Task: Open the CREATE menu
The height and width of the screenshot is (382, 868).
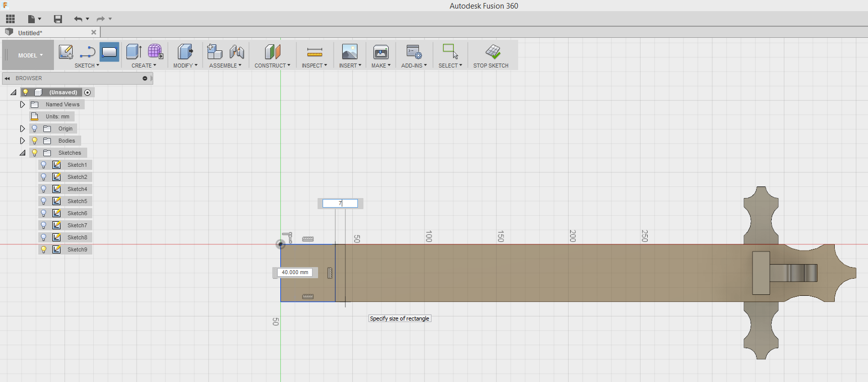Action: tap(144, 66)
